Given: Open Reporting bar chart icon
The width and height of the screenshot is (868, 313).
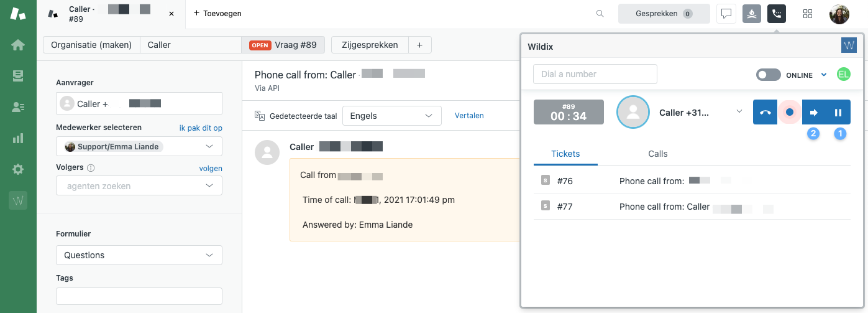Looking at the screenshot, I should click(18, 138).
